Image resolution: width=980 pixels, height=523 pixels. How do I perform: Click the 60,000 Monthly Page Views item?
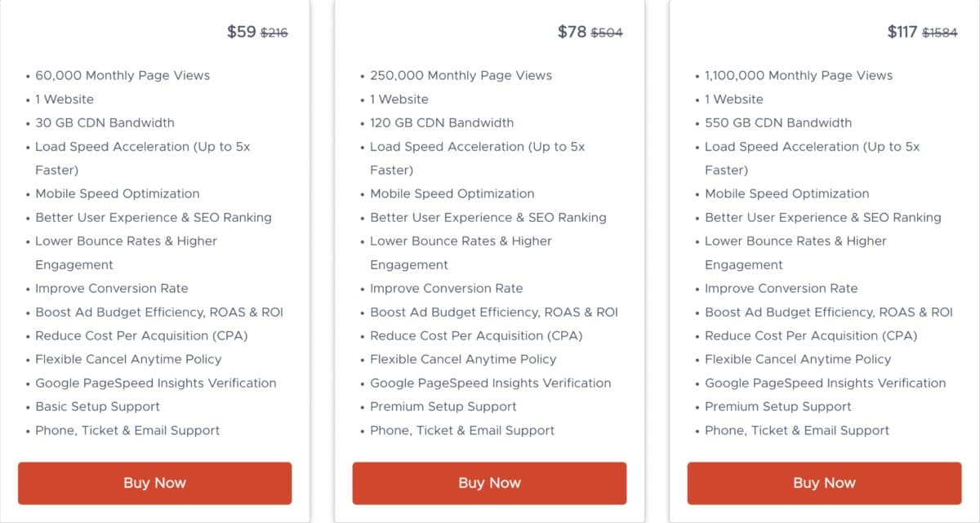pos(122,75)
